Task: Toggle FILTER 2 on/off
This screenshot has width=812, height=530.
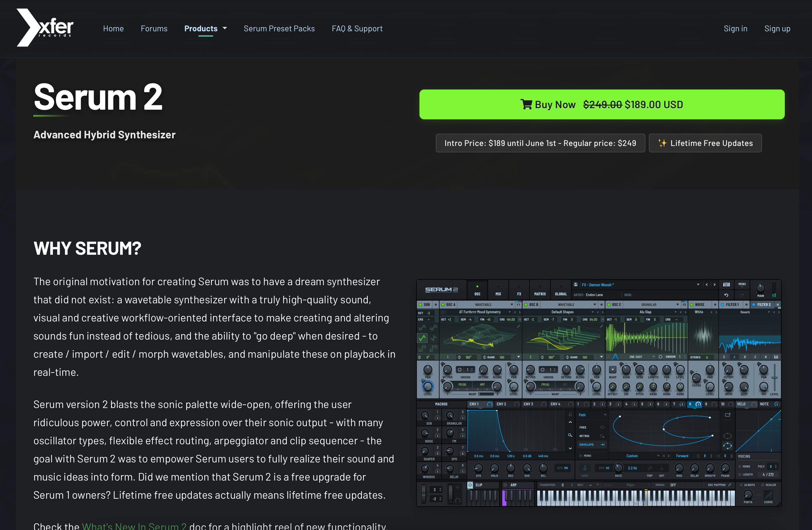Action: 754,304
